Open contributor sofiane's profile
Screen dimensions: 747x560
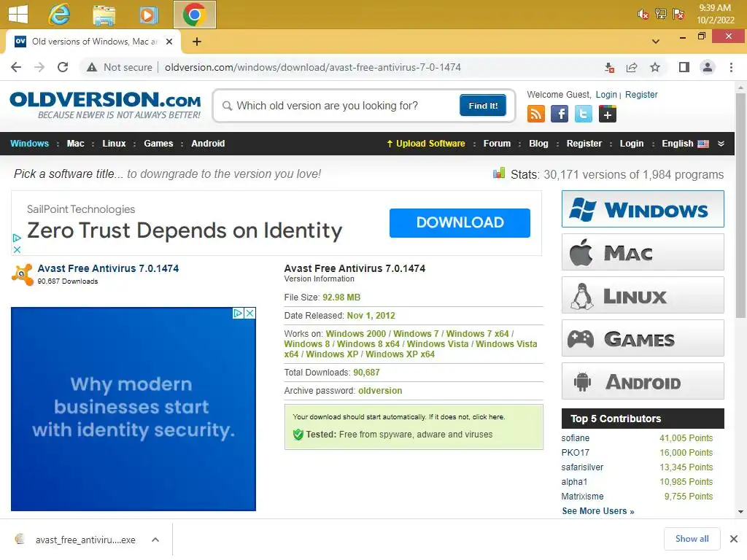coord(575,437)
